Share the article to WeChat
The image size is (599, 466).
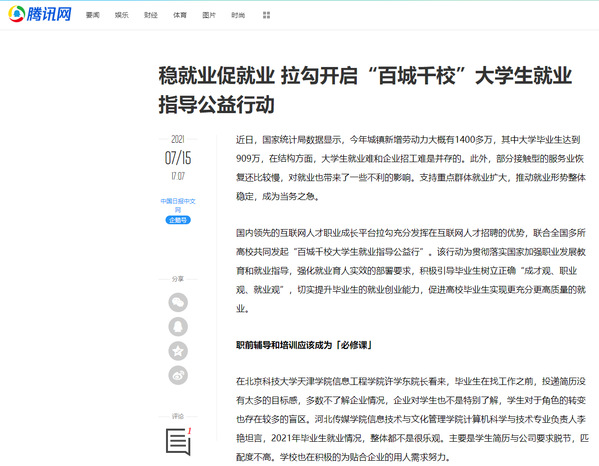178,303
